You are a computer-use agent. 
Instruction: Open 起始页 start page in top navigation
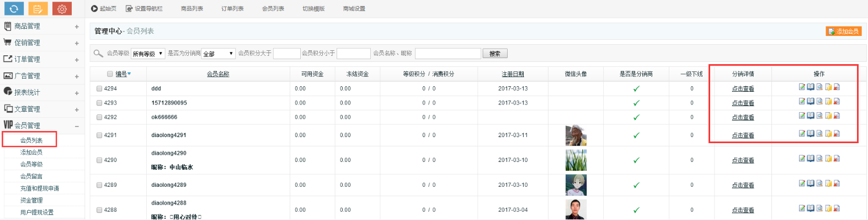coord(104,9)
